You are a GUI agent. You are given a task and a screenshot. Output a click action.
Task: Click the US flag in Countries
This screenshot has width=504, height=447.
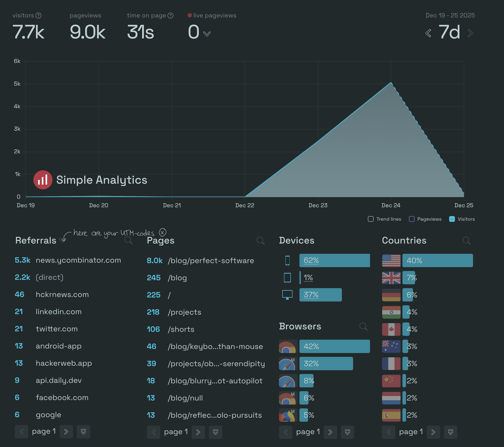point(391,260)
